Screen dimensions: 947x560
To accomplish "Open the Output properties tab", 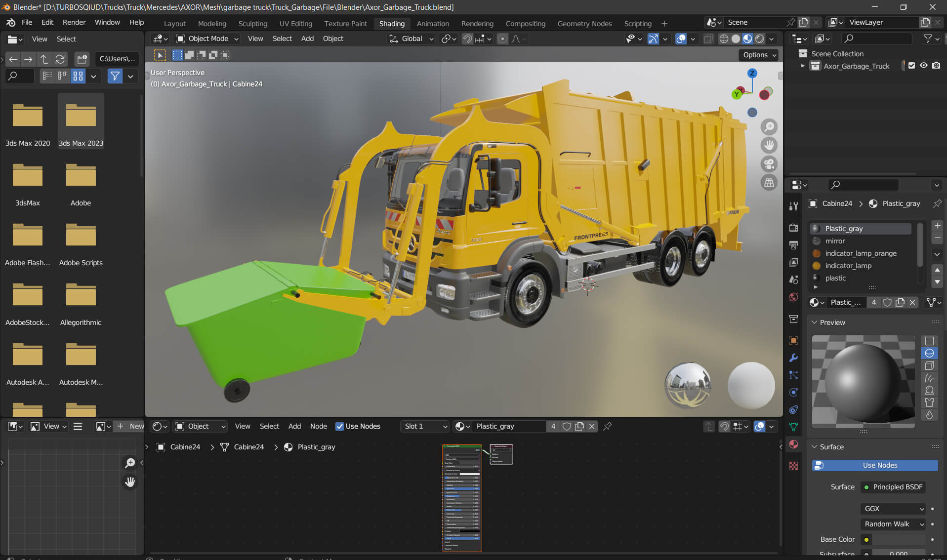I will 793,245.
